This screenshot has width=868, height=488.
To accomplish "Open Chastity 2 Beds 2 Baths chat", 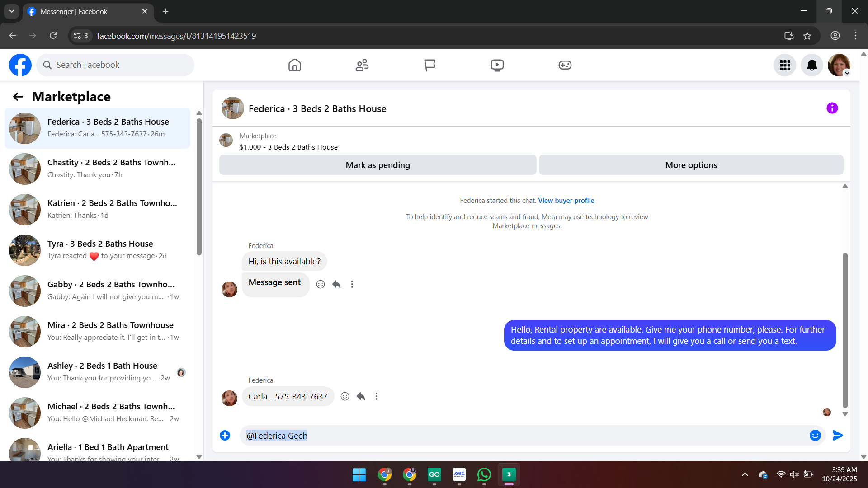I will coord(97,169).
